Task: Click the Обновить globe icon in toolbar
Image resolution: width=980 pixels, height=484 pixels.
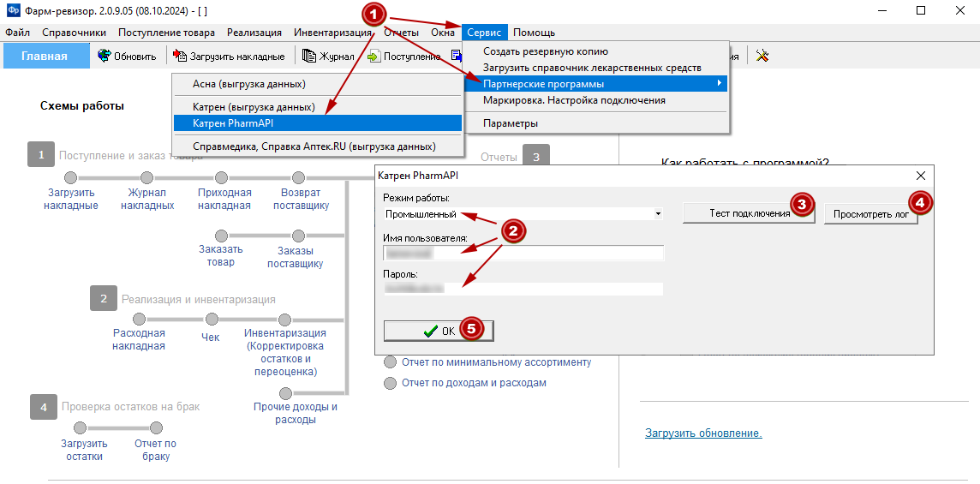Action: coord(104,57)
